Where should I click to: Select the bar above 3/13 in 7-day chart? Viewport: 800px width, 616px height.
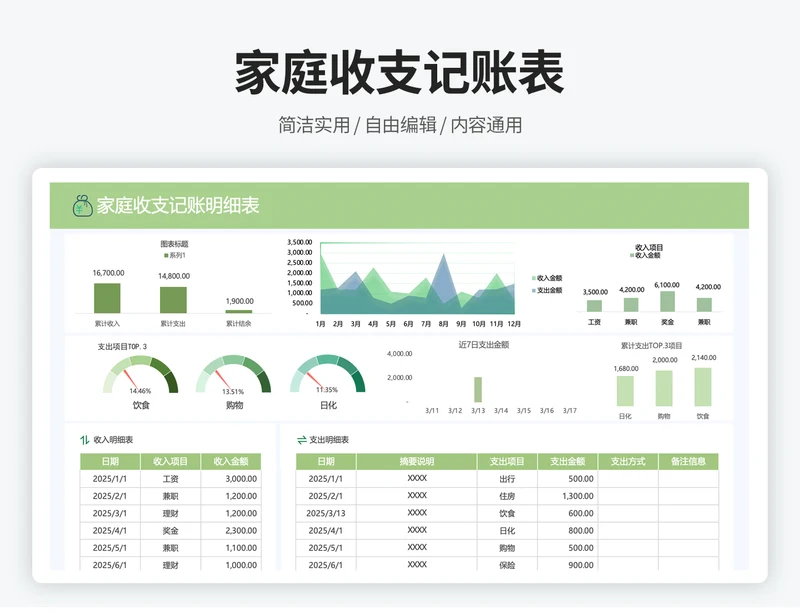coord(478,389)
